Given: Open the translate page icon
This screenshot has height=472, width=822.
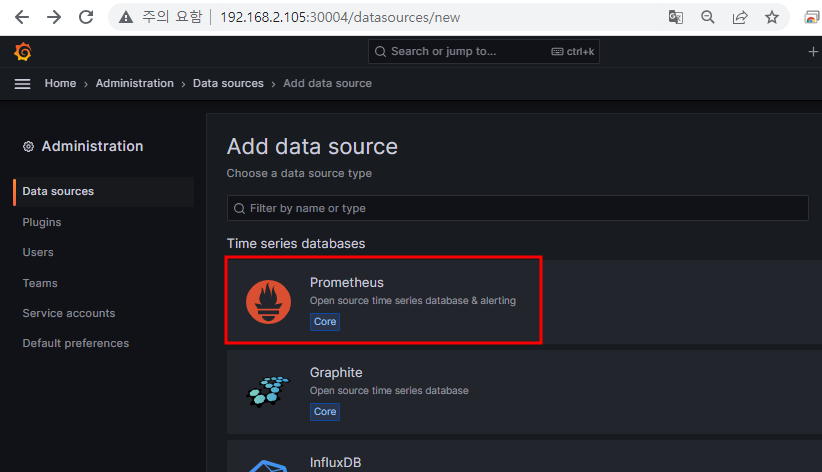Looking at the screenshot, I should pos(676,17).
